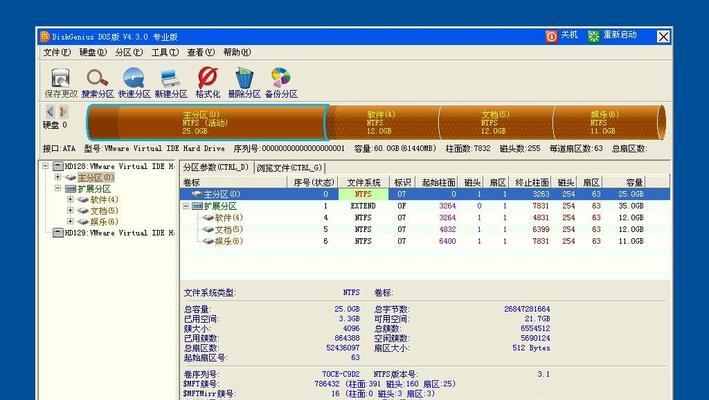Click the 512 Bytes sector size value
709x400 pixels.
(x=531, y=348)
